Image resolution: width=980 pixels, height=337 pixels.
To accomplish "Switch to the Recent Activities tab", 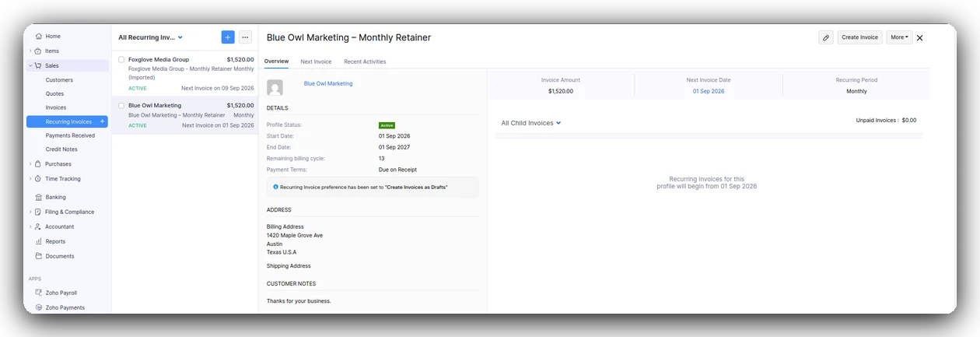I will point(365,61).
